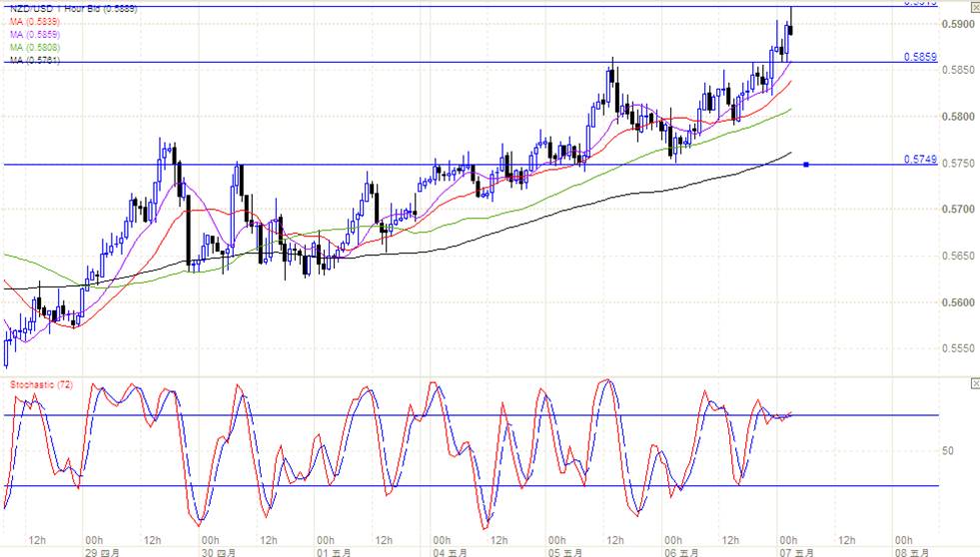Click the 0.5900 price axis value
This screenshot has height=557, width=980.
pos(958,24)
